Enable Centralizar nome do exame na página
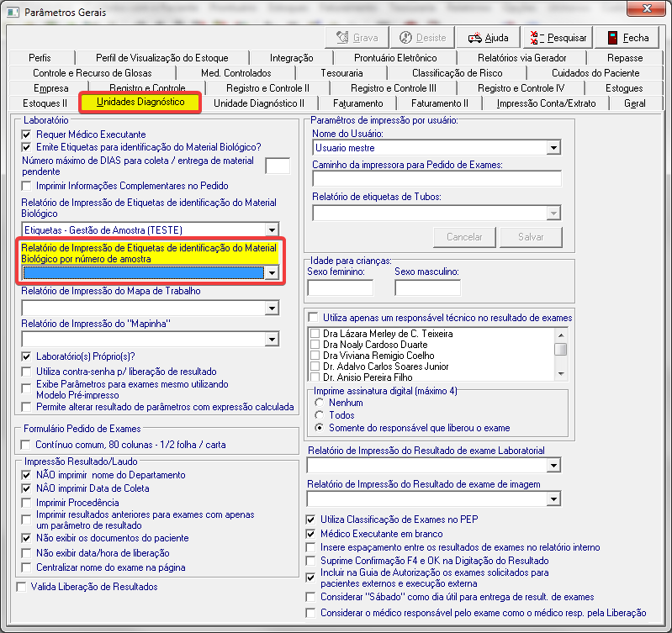The width and height of the screenshot is (672, 633). coord(27,567)
